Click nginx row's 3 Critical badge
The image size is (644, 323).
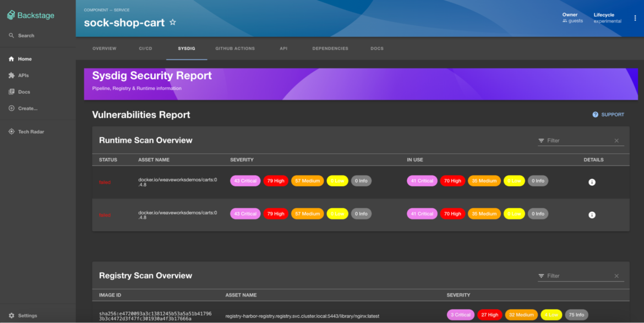coord(460,315)
